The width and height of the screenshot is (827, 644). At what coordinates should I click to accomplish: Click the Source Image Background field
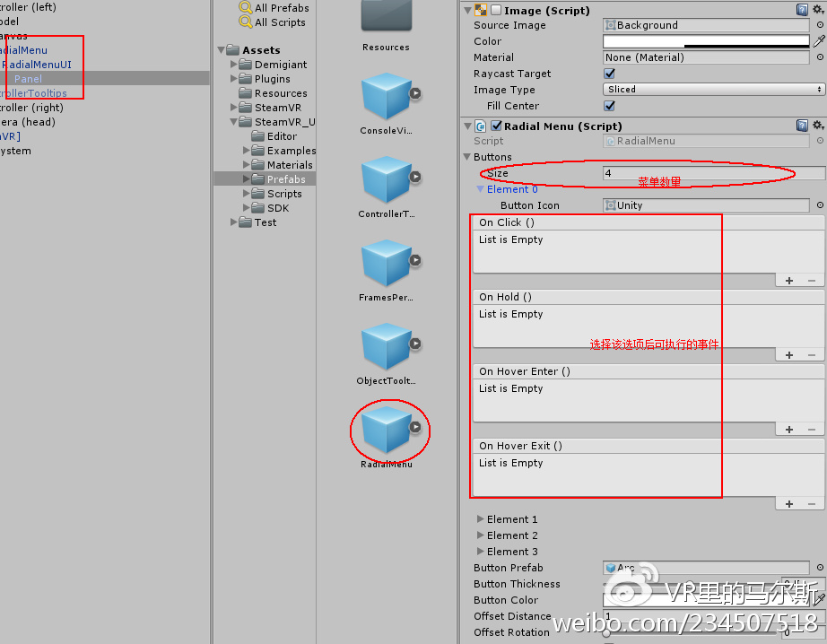[706, 25]
